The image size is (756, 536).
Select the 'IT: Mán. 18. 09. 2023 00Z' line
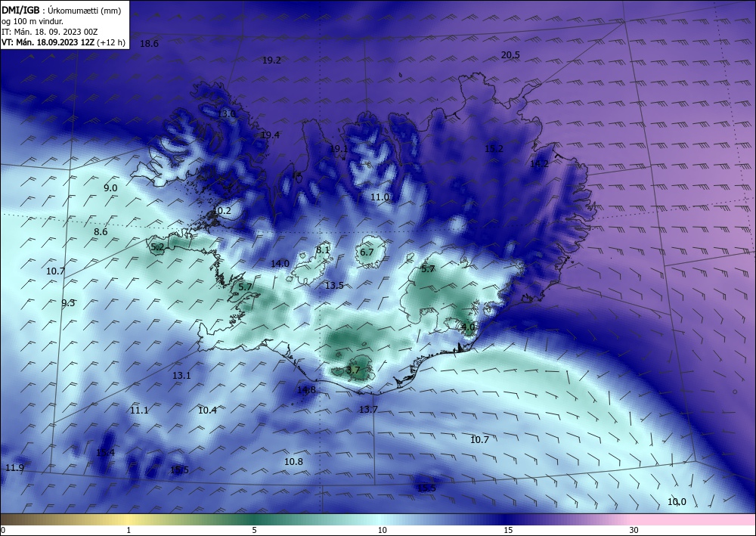(50, 32)
